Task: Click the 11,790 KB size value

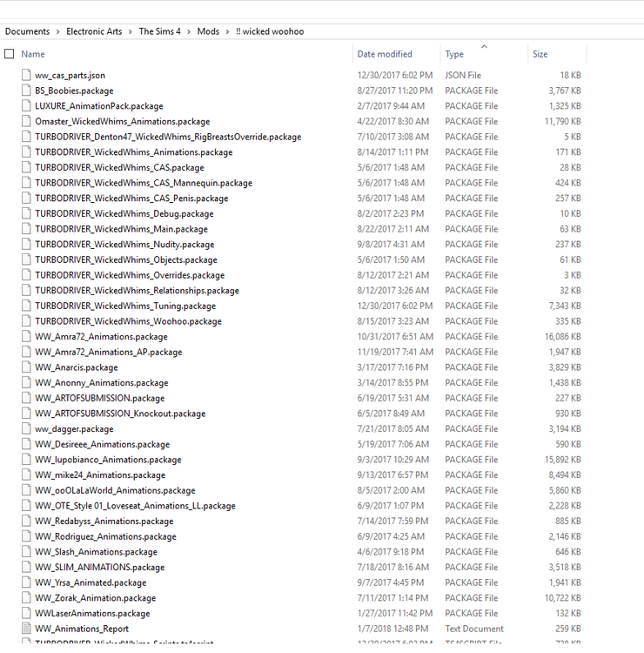Action: pos(562,121)
